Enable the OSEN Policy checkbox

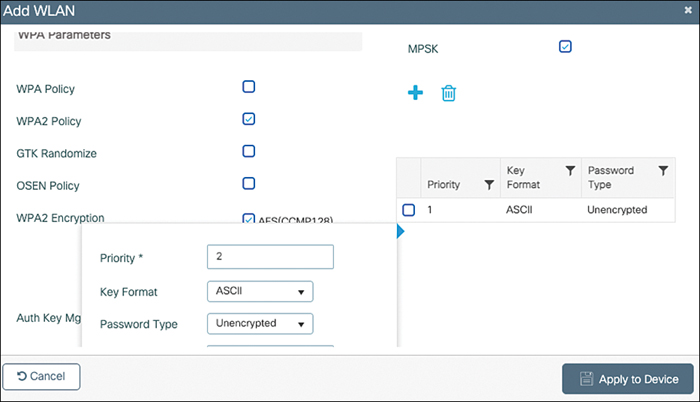pos(249,183)
